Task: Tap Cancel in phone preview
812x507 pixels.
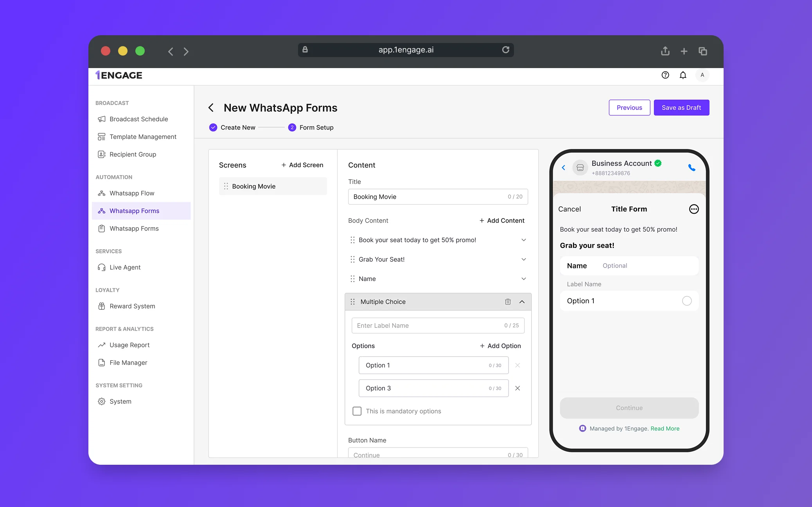Action: click(569, 209)
